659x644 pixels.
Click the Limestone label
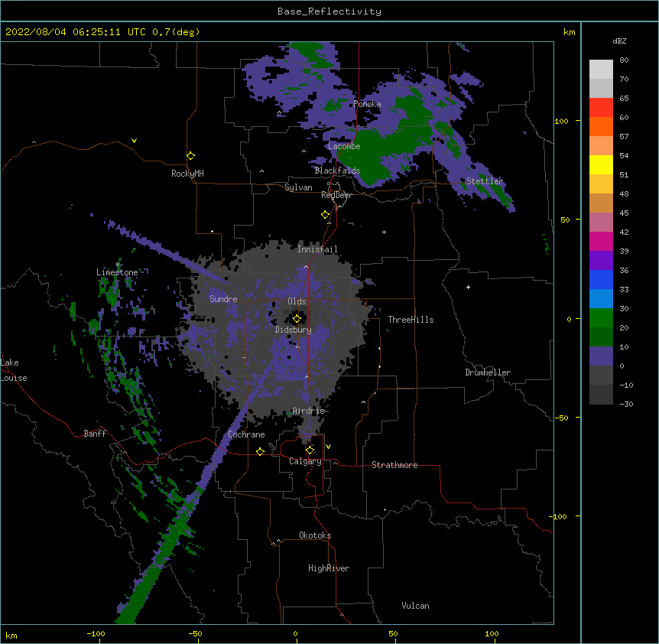pyautogui.click(x=117, y=272)
